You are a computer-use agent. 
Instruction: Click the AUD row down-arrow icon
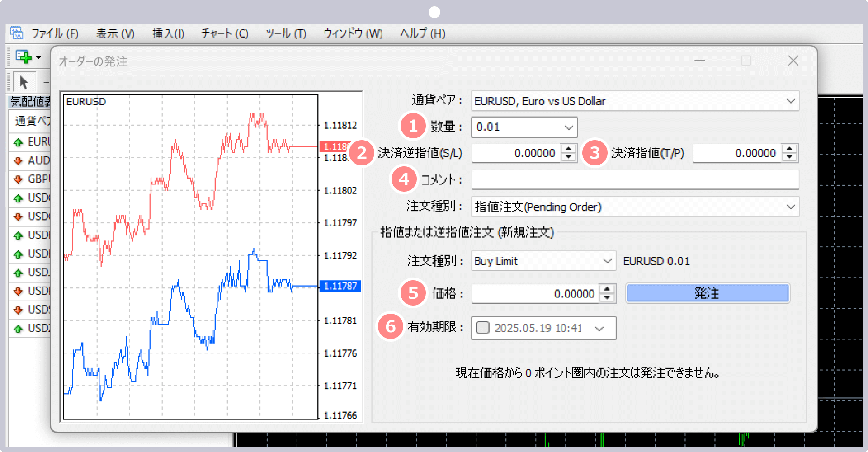pos(18,160)
